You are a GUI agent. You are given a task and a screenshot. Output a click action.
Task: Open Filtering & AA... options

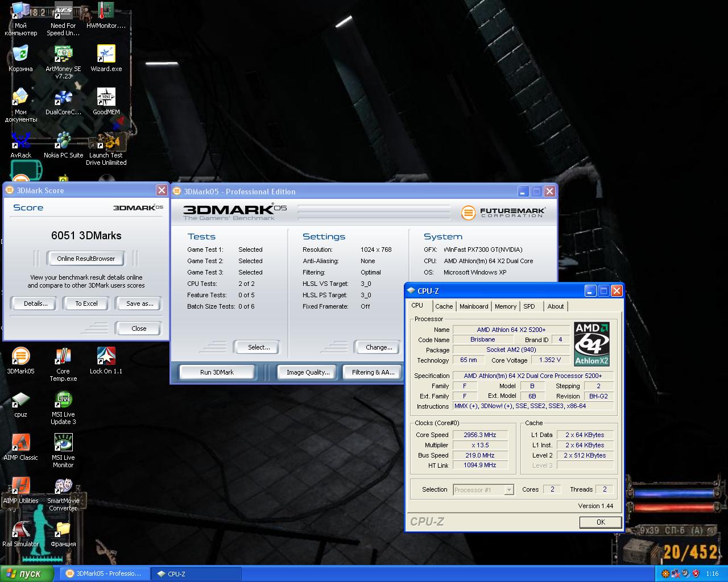pyautogui.click(x=373, y=372)
